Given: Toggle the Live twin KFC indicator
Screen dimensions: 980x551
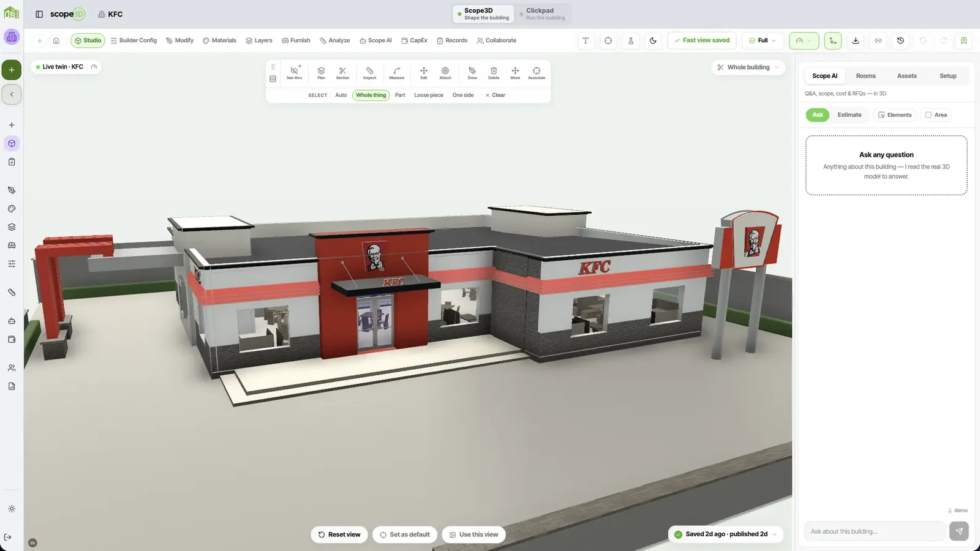Looking at the screenshot, I should point(66,67).
